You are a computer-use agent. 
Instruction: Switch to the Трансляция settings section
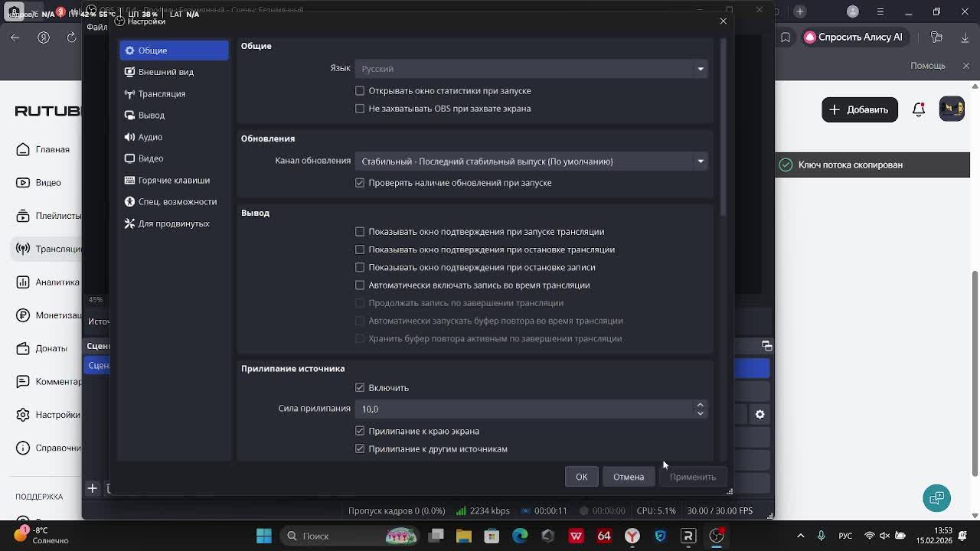tap(174, 93)
